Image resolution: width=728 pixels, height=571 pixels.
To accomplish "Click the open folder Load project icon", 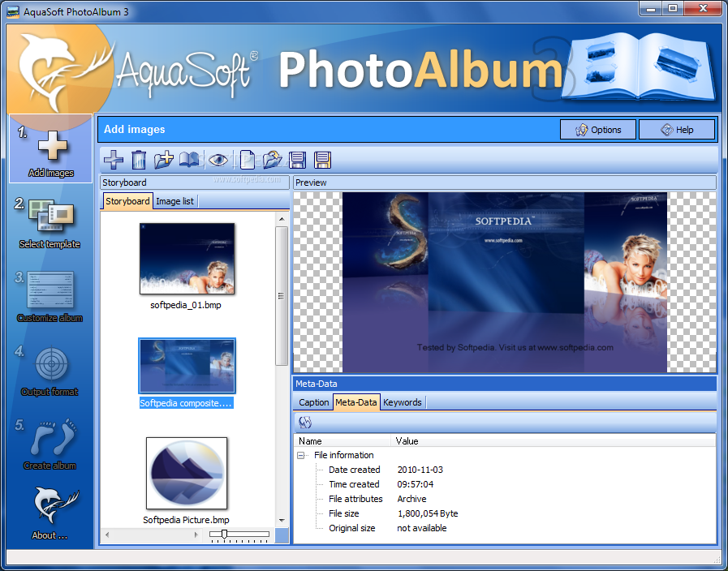I will pyautogui.click(x=272, y=160).
